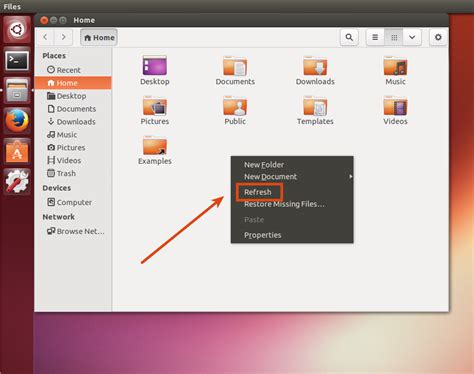The width and height of the screenshot is (474, 374).
Task: Switch to list view
Action: pos(375,37)
